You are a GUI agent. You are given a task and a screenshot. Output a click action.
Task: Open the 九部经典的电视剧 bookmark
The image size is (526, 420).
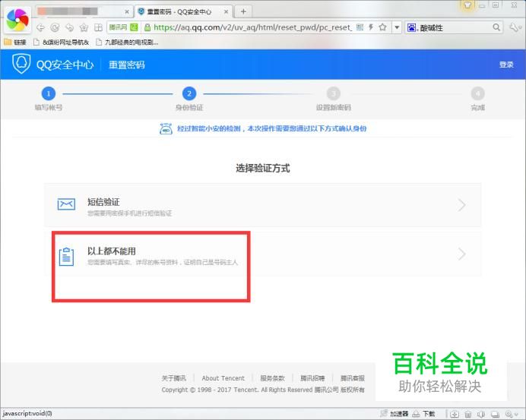tap(127, 43)
